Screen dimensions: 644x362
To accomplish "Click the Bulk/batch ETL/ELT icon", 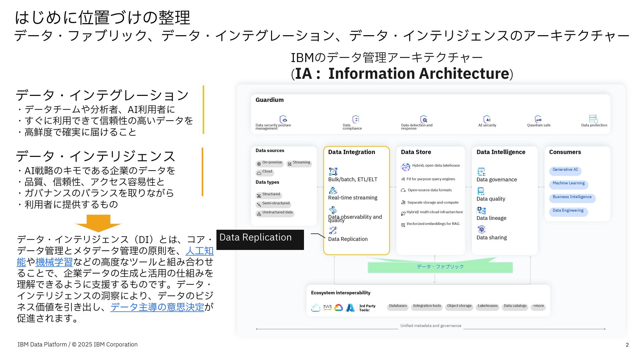I will (333, 172).
